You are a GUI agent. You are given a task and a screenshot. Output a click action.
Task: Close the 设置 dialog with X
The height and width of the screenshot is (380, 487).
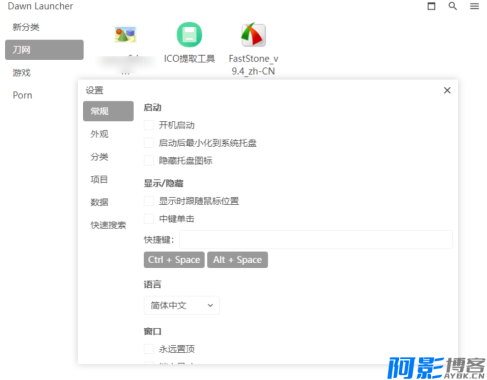click(447, 90)
